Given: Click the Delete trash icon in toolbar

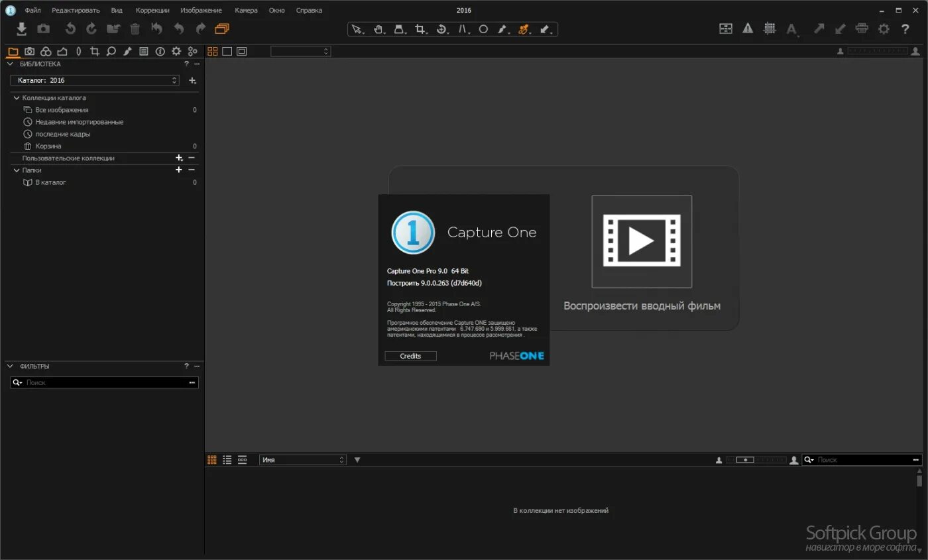Looking at the screenshot, I should 135,28.
